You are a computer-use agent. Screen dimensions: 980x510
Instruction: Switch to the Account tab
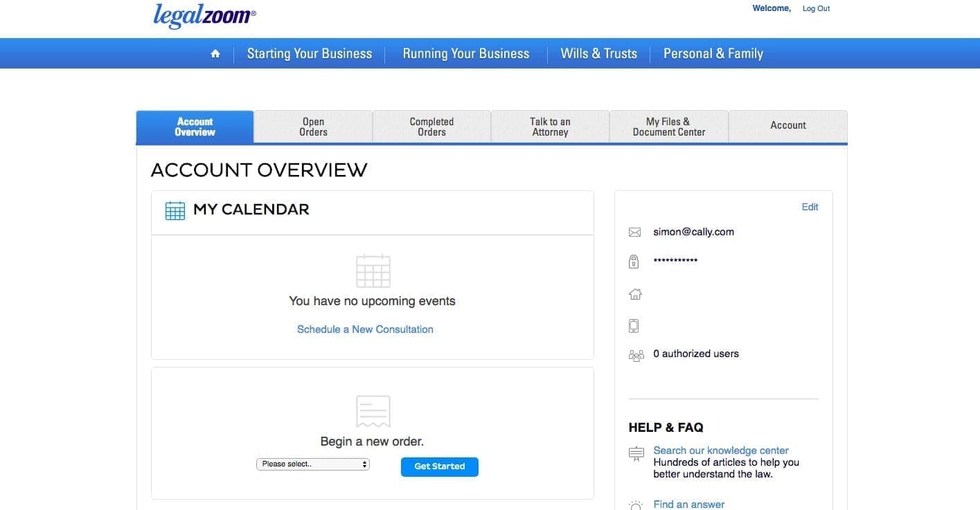(788, 127)
